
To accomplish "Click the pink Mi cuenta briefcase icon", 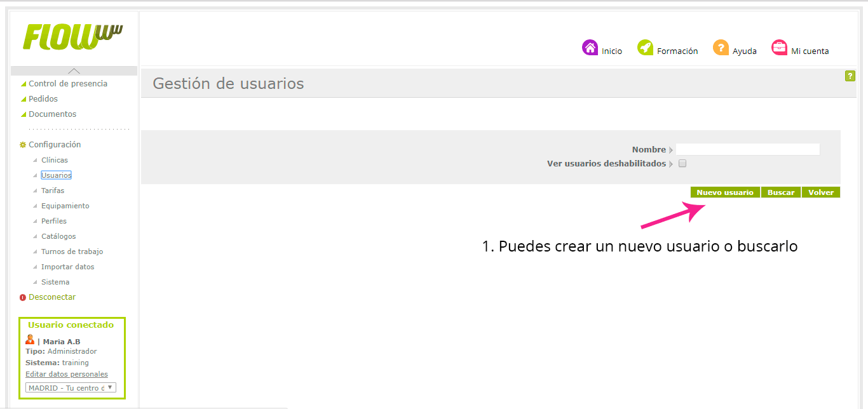I will point(779,48).
